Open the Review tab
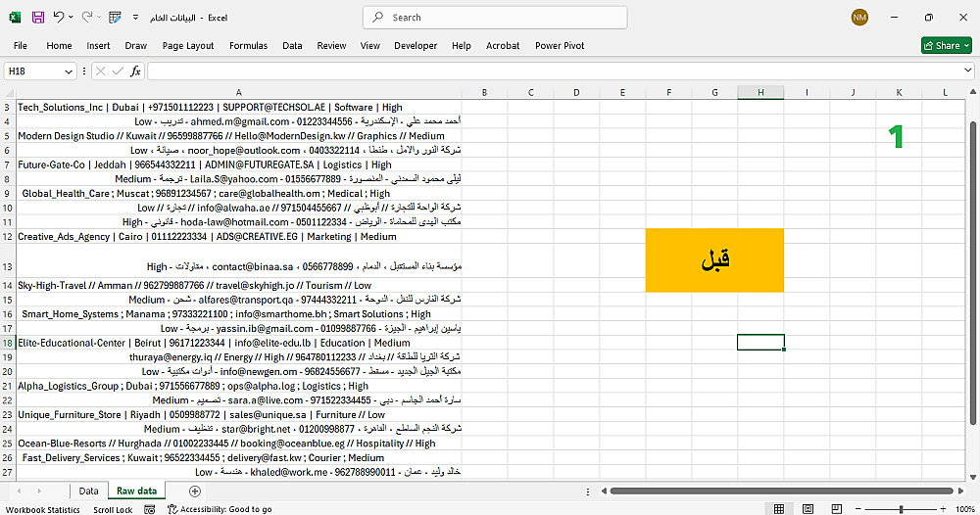This screenshot has height=515, width=980. pos(331,46)
